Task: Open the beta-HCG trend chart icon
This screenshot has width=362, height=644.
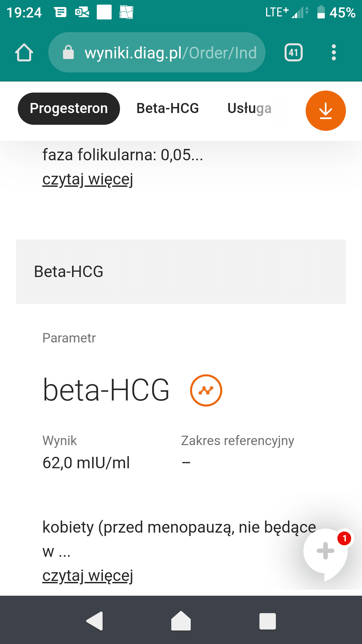Action: coord(206,390)
